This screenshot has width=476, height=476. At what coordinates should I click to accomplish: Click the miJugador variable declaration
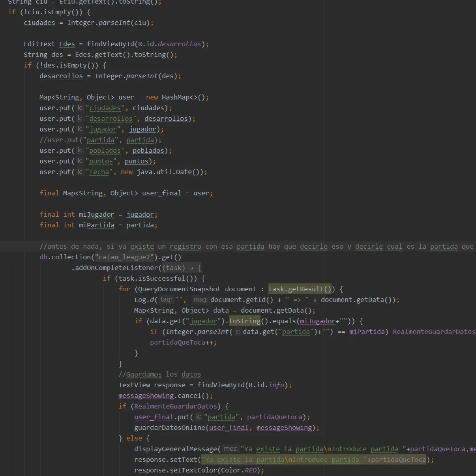click(96, 215)
